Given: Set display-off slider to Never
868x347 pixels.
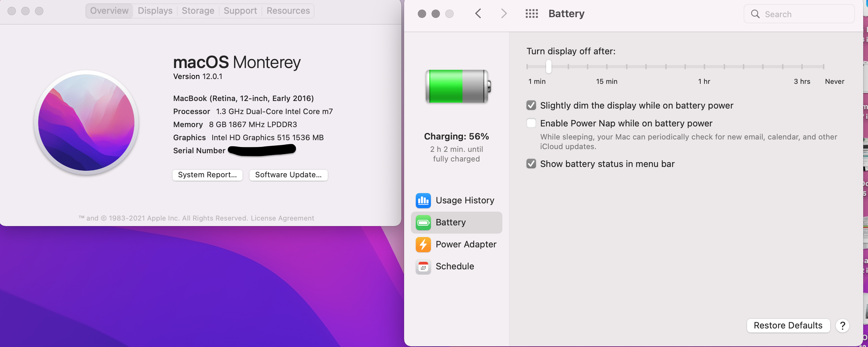Looking at the screenshot, I should 824,67.
